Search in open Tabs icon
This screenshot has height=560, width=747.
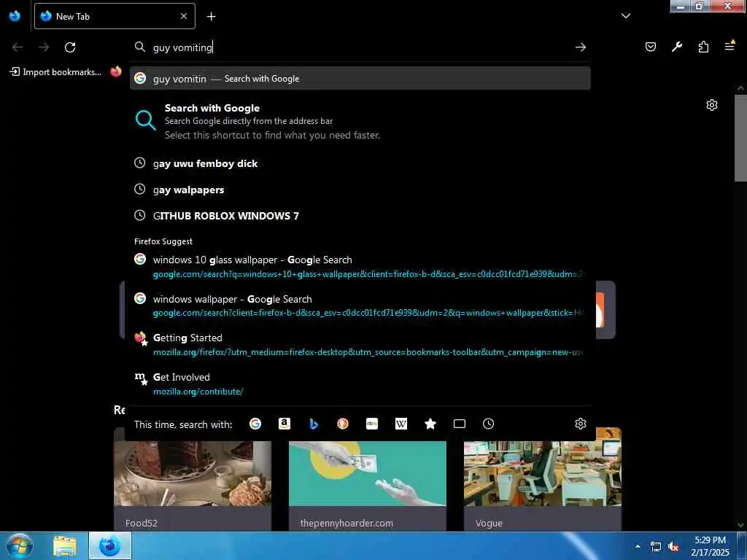[460, 424]
